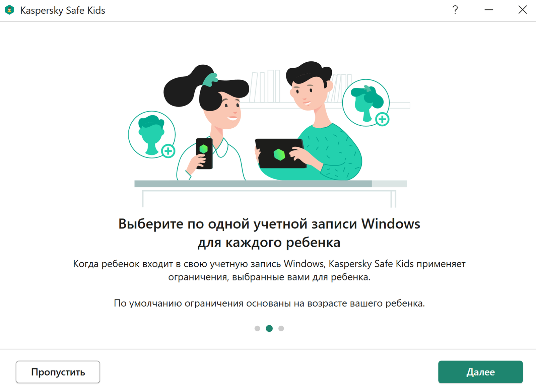Click the green hexagon on the tablet
Viewport: 536px width, 392px height.
click(279, 154)
